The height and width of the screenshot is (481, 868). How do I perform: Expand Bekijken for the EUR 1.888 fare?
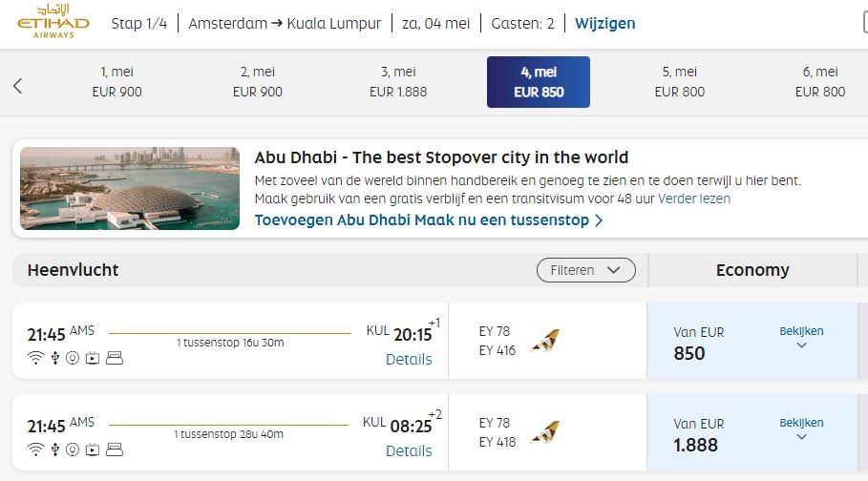point(801,429)
